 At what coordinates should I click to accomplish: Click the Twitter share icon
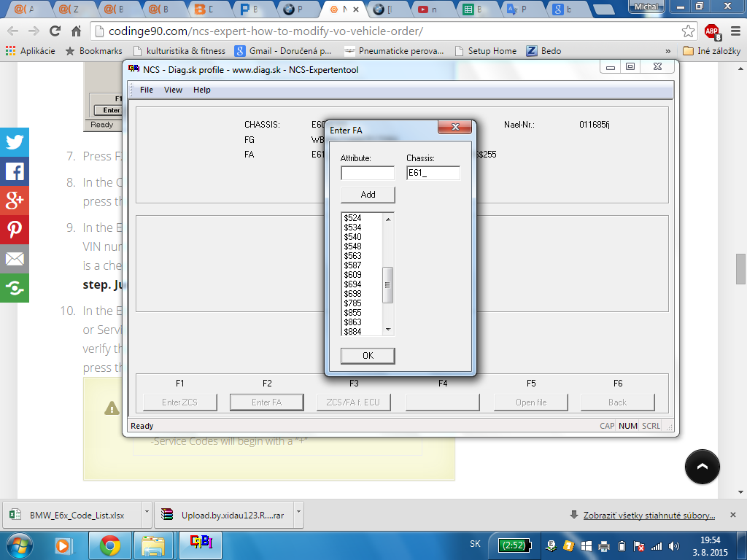15,142
